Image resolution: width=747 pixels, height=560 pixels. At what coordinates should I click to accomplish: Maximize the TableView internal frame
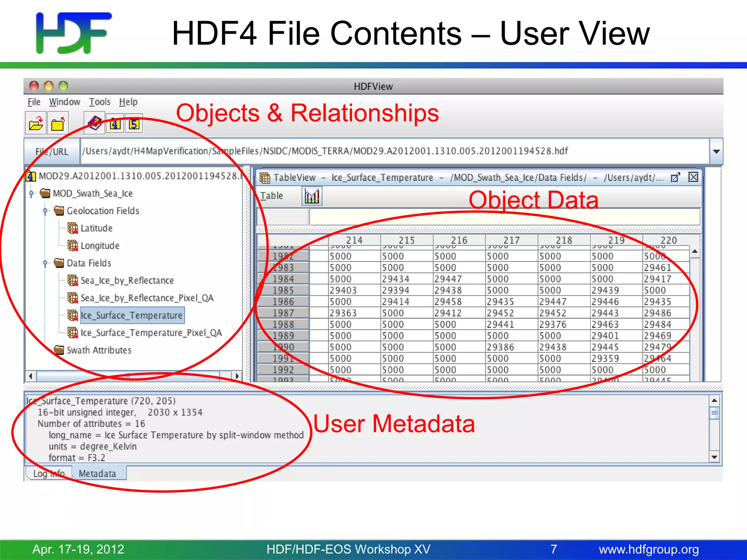click(675, 178)
